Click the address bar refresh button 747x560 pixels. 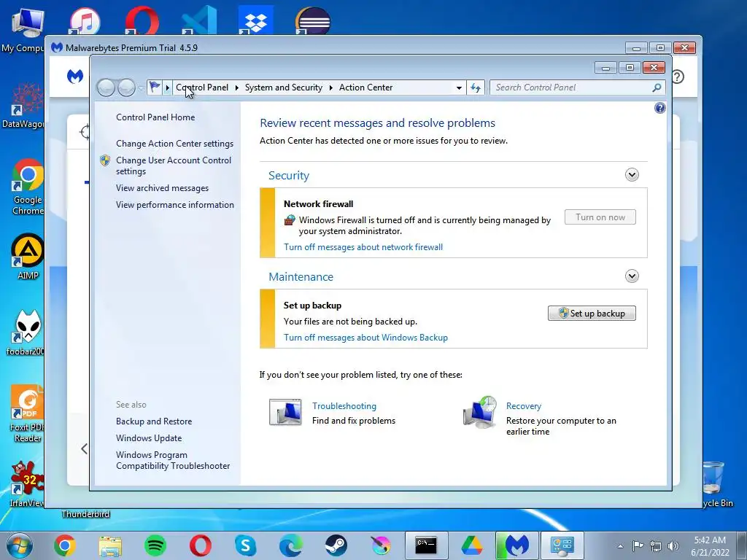point(476,87)
